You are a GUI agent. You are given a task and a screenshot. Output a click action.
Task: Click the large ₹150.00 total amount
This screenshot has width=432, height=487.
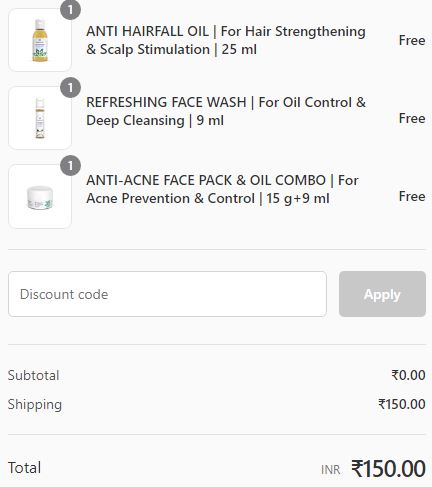(388, 468)
